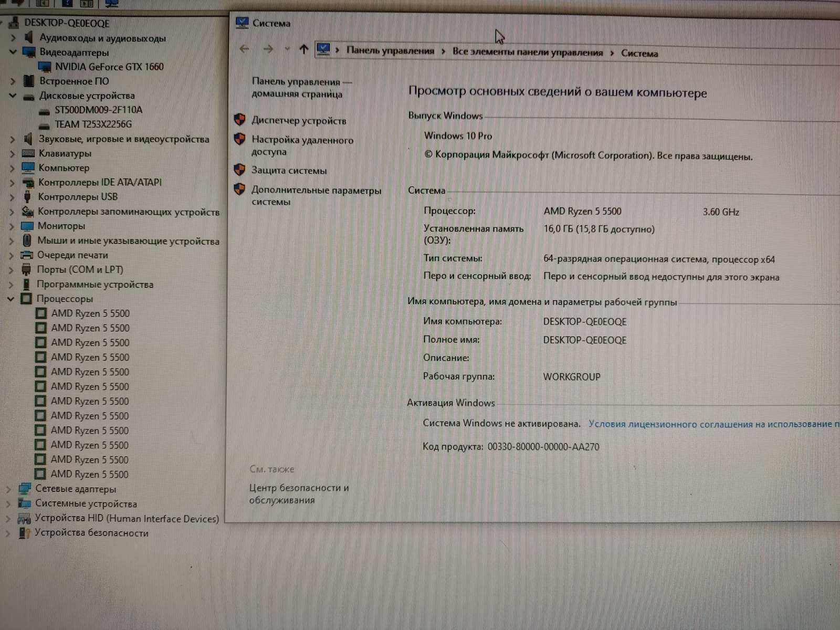
Task: Click the NVIDIA GeForce GTX 1660 adapter icon
Action: click(45, 67)
